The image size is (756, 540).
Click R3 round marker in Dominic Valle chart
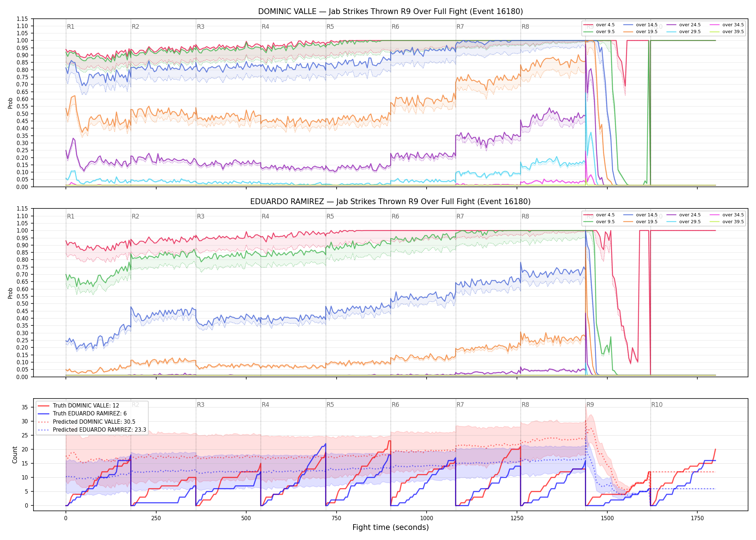(x=201, y=27)
